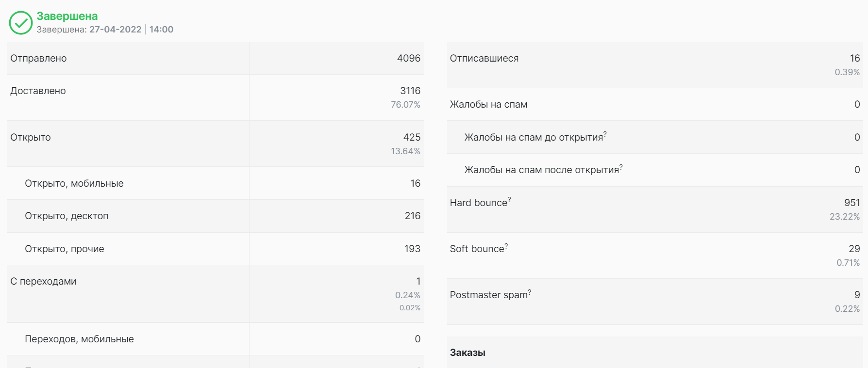This screenshot has height=368, width=868.
Task: Click the Доставлено count 3116
Action: pyautogui.click(x=410, y=91)
